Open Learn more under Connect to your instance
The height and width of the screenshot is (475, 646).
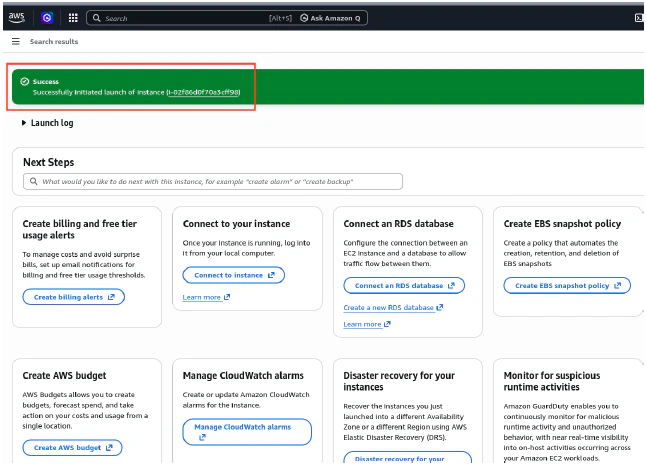(x=206, y=297)
